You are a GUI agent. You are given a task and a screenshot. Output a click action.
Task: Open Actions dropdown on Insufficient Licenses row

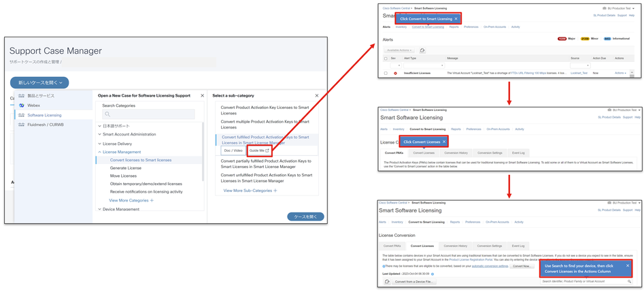620,74
